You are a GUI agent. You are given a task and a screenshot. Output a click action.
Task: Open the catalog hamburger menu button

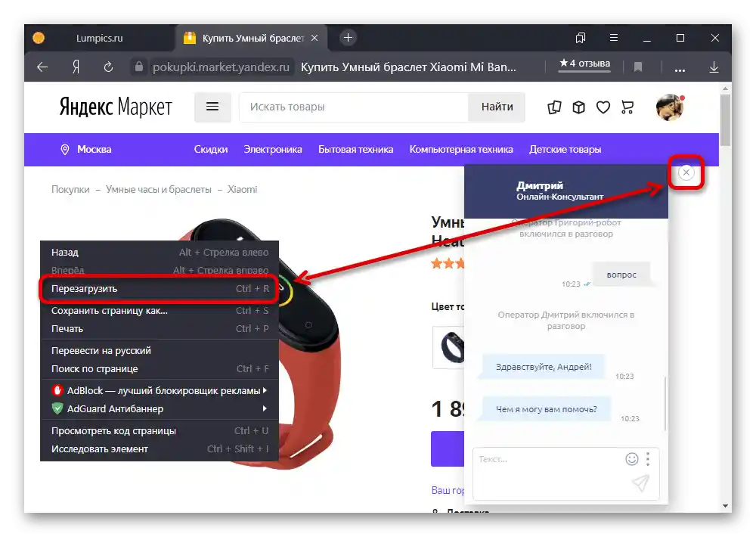coord(212,107)
